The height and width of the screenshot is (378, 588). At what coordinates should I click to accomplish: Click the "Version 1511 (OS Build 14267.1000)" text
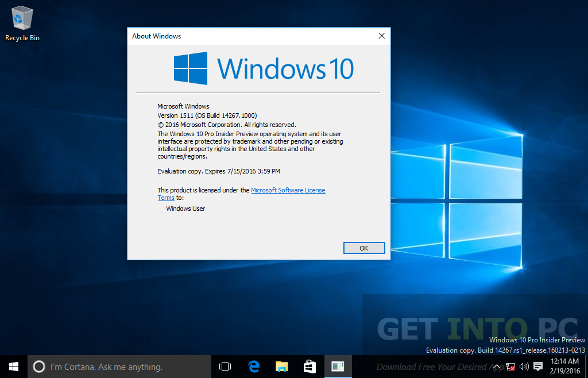click(207, 115)
